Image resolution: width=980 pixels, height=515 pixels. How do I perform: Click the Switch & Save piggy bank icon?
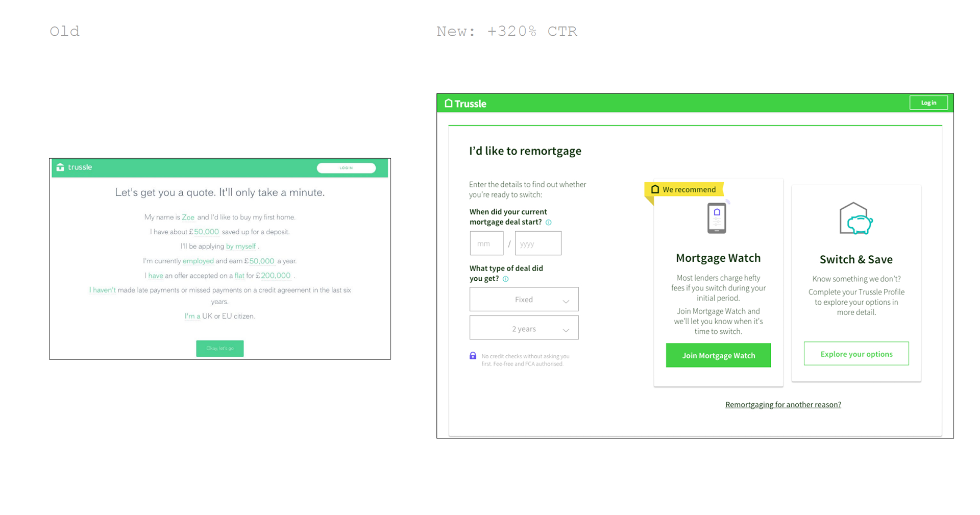[x=856, y=218]
